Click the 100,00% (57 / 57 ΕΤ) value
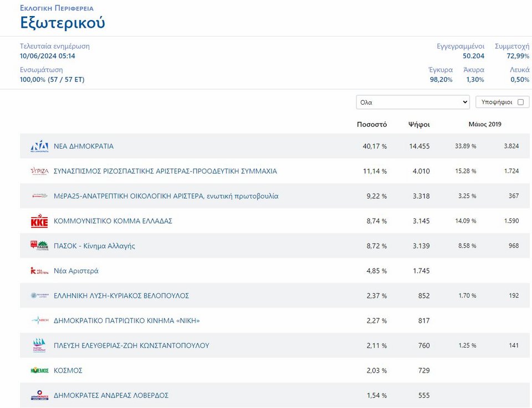Viewport: 532px width, 408px height. click(x=52, y=80)
